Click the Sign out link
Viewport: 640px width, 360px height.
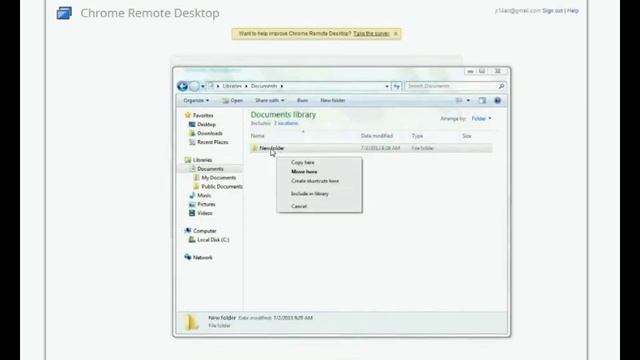click(x=552, y=11)
